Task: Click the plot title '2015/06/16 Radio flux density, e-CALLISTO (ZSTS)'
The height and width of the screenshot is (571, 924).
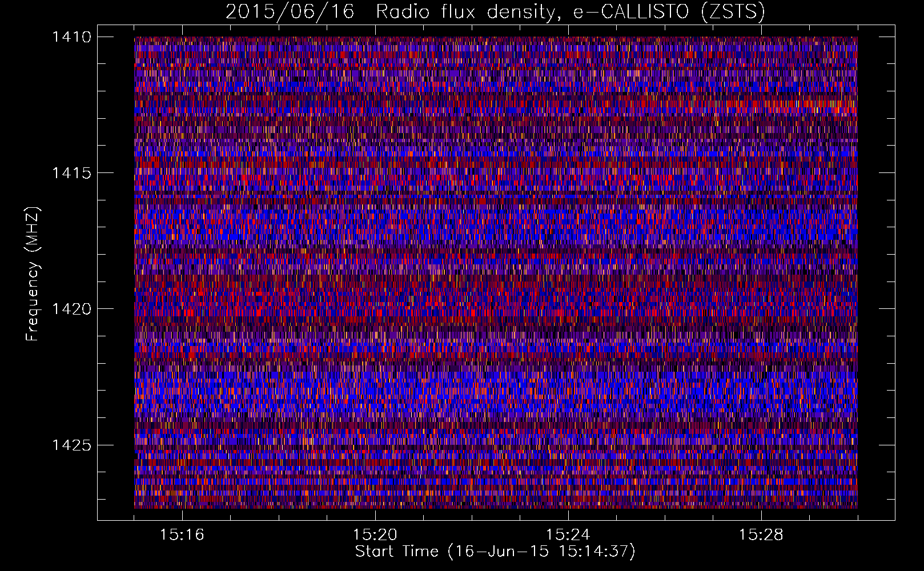Action: tap(495, 12)
